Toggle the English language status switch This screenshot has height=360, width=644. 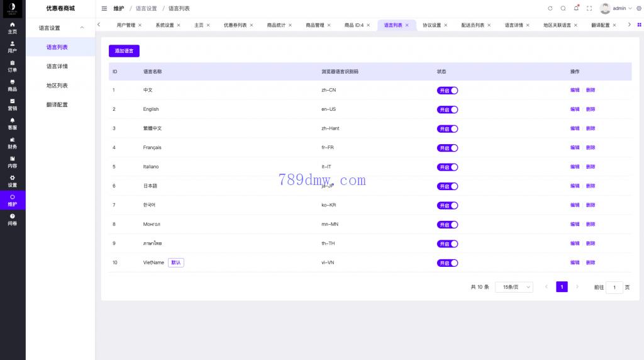(x=447, y=110)
